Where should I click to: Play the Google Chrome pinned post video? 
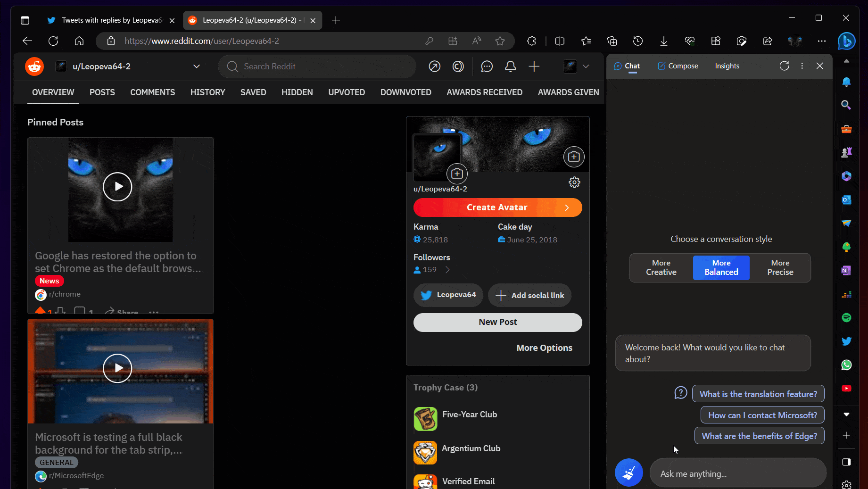pyautogui.click(x=117, y=187)
